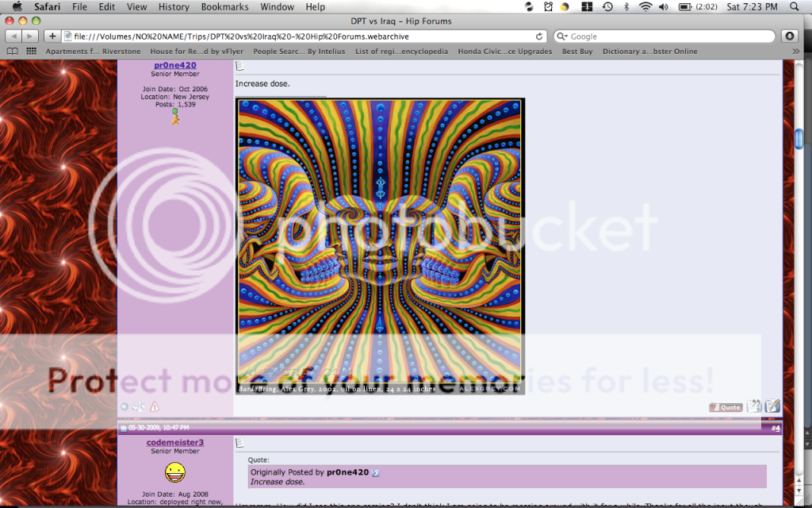Open the Bookmarks menu
The width and height of the screenshot is (812, 508).
point(224,7)
